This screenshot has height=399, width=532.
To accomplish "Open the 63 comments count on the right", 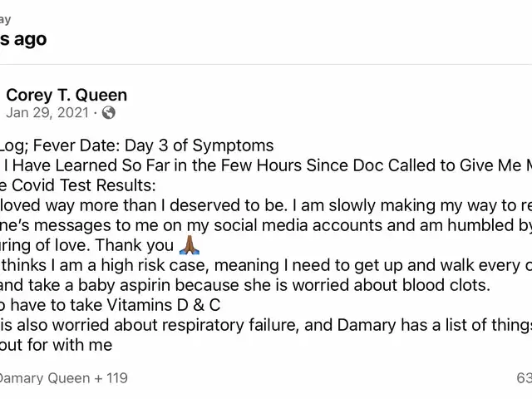I will 525,378.
